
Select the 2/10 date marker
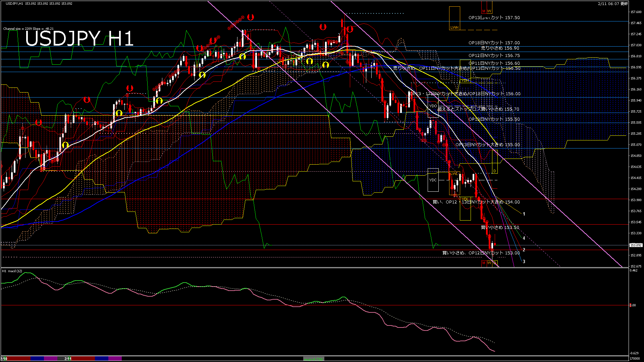[x=4, y=359]
